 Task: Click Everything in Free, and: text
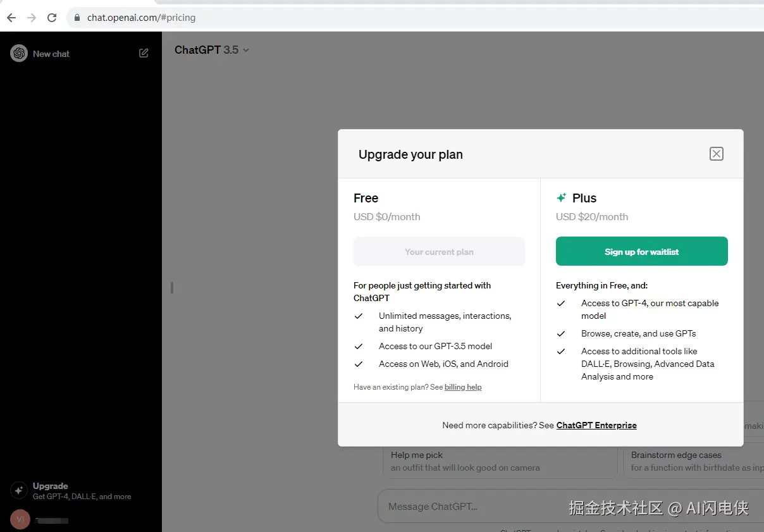tap(601, 285)
